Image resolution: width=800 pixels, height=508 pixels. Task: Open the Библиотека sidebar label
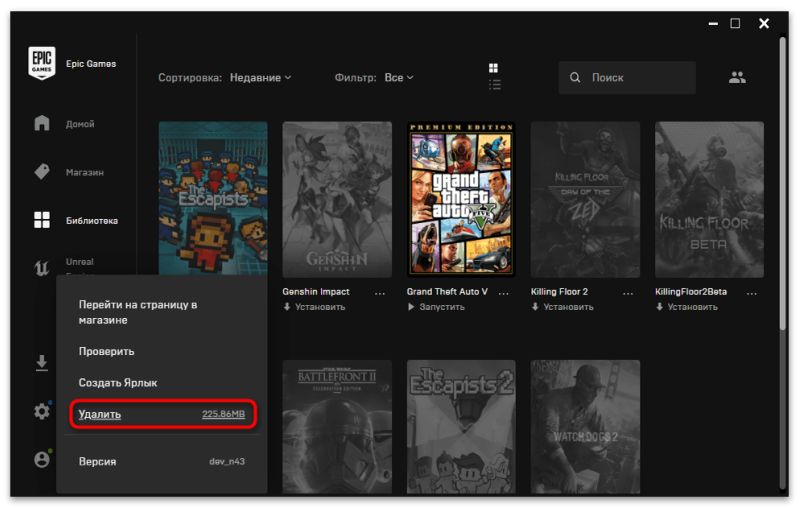[x=92, y=221]
